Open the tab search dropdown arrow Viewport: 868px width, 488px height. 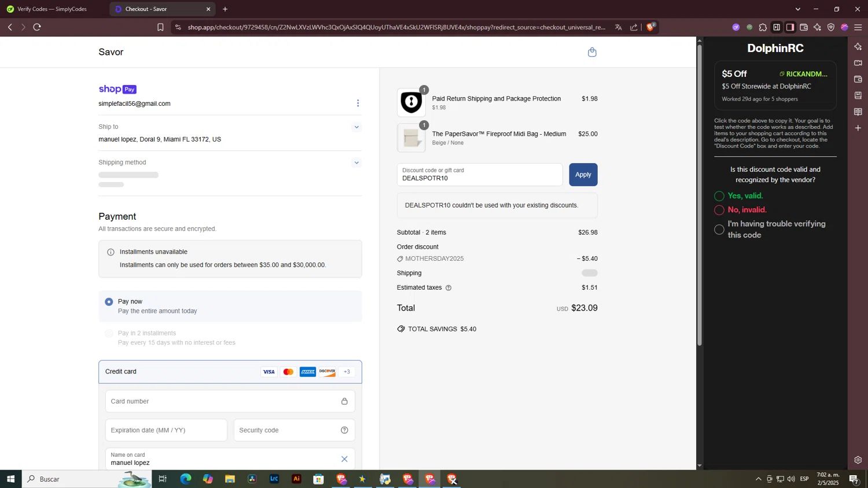pyautogui.click(x=798, y=9)
